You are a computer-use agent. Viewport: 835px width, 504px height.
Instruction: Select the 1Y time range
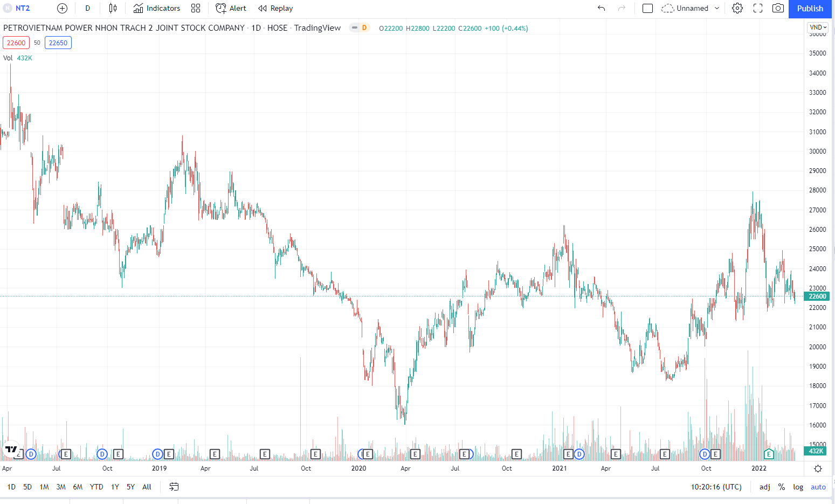[115, 487]
